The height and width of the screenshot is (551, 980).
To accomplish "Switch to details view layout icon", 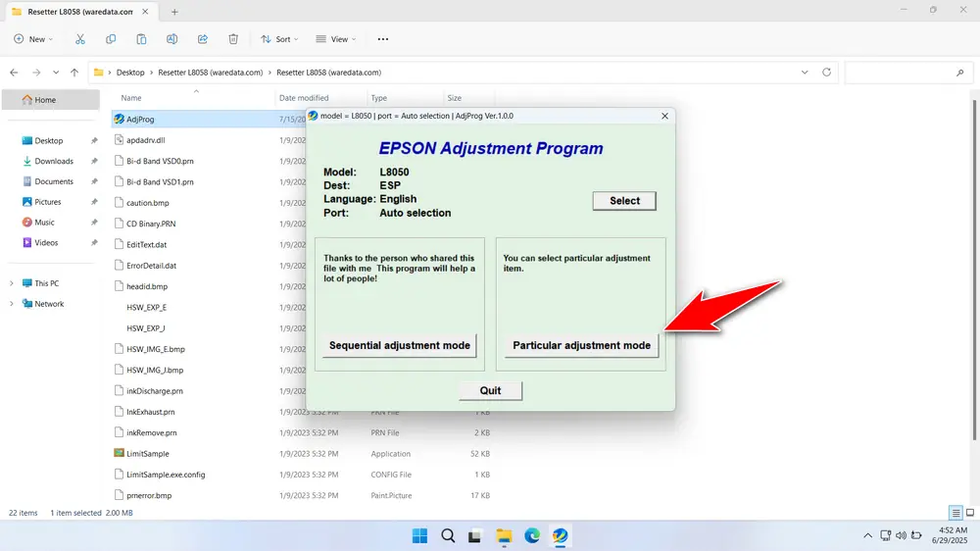I will pos(955,513).
